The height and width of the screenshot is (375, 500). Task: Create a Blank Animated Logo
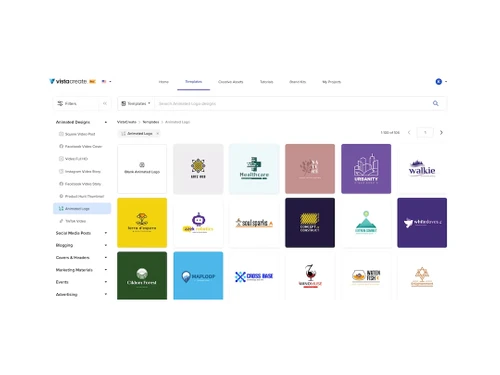click(x=142, y=169)
